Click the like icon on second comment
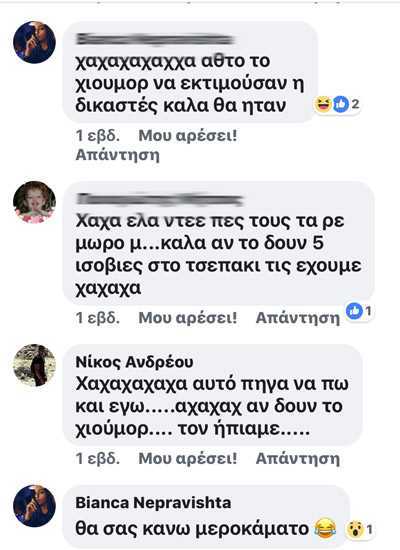The width and height of the screenshot is (400, 550). click(x=354, y=311)
